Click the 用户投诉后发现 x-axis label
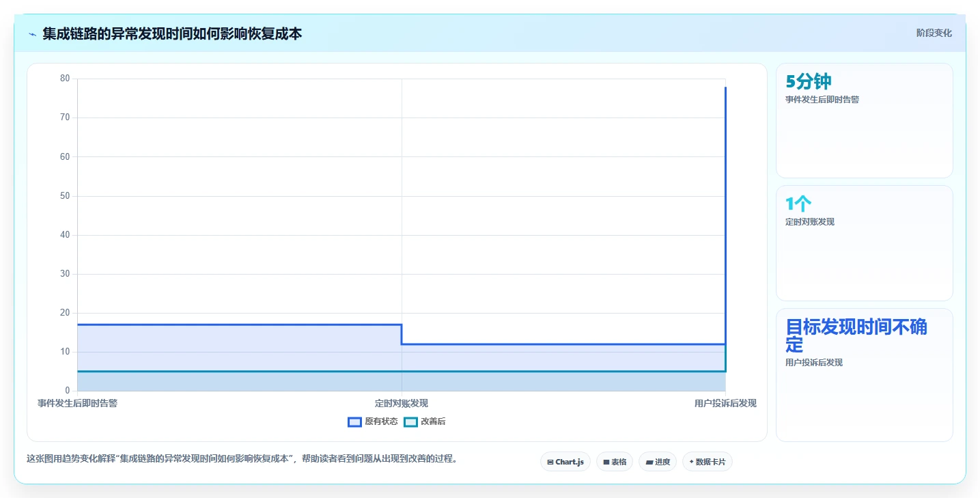 tap(725, 403)
